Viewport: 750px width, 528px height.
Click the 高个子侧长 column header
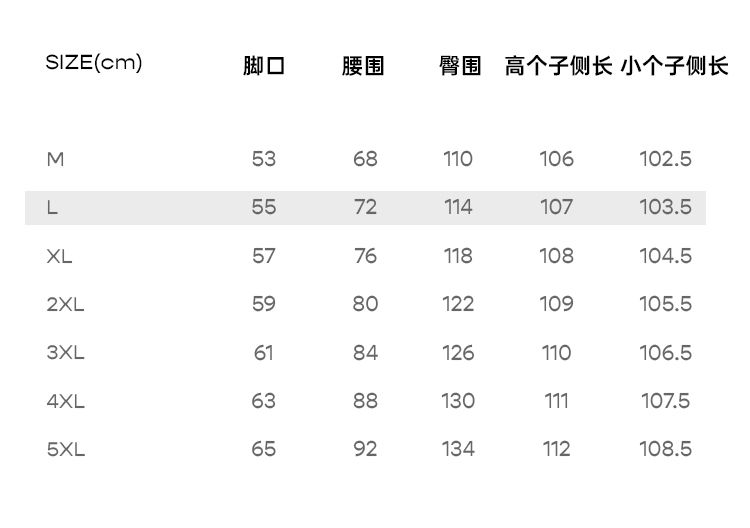557,66
